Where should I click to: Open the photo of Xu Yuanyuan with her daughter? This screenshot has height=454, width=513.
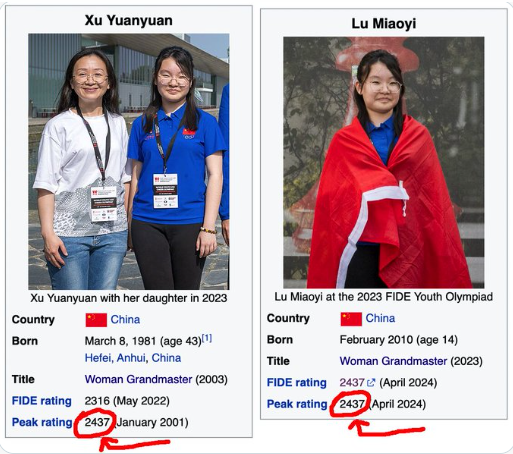point(129,161)
